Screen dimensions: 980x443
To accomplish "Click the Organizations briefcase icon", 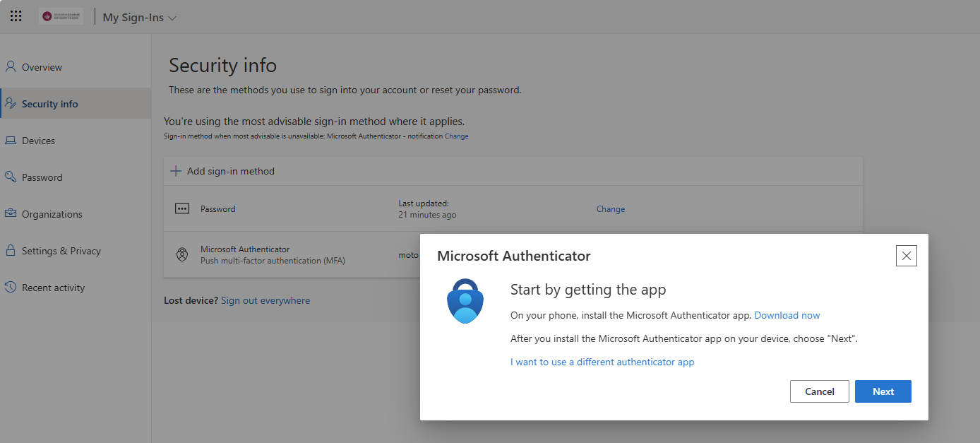I will pyautogui.click(x=11, y=214).
